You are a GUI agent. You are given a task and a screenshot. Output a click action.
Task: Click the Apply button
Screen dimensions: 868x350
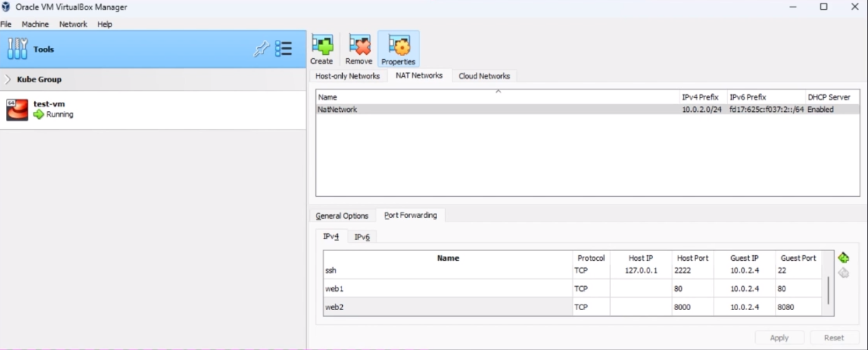click(x=779, y=338)
